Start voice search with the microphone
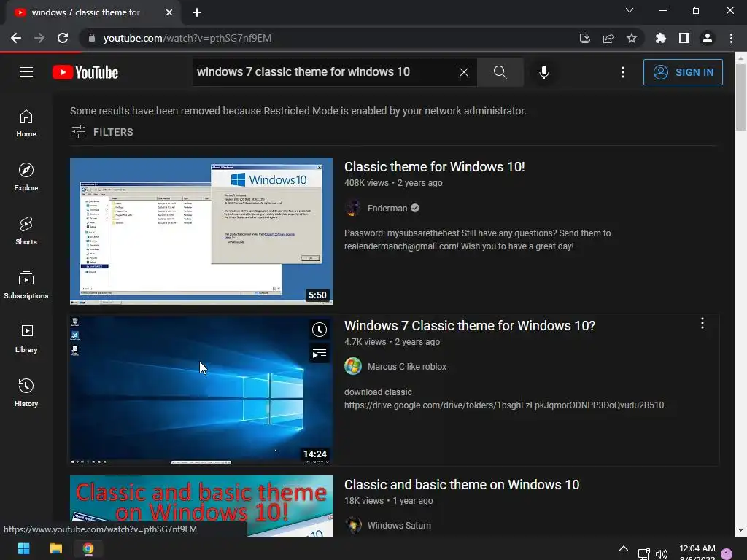The height and width of the screenshot is (560, 747). [x=543, y=72]
